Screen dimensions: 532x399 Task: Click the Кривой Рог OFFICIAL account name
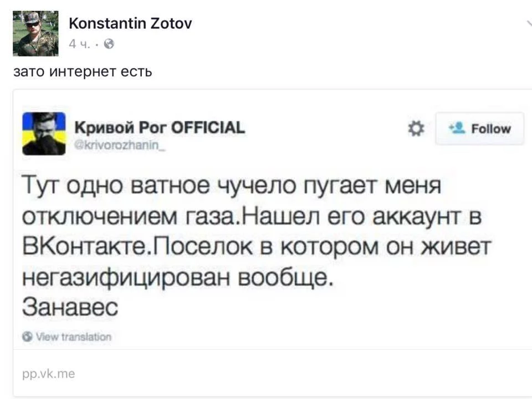click(x=160, y=127)
